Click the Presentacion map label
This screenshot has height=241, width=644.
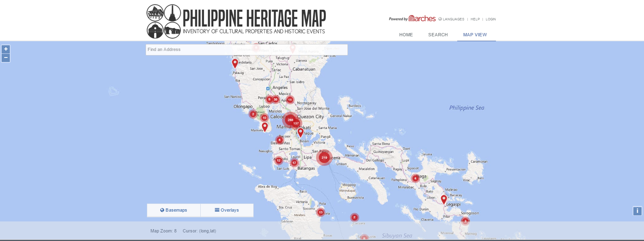coord(456,169)
